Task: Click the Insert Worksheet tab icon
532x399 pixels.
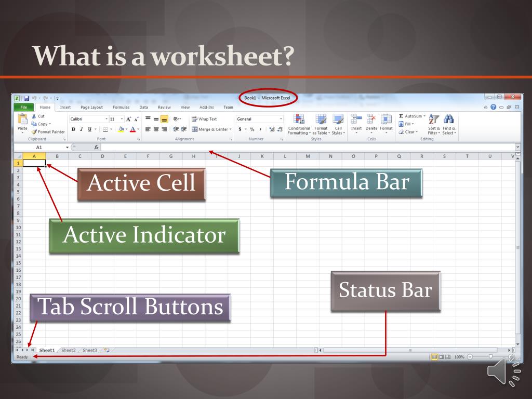Action: point(107,350)
